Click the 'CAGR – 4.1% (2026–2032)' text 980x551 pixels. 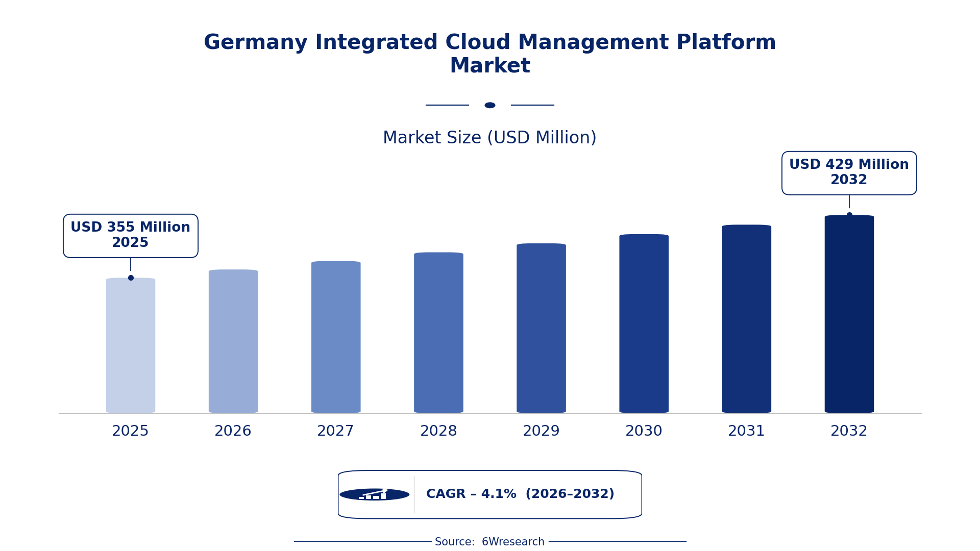pyautogui.click(x=520, y=494)
